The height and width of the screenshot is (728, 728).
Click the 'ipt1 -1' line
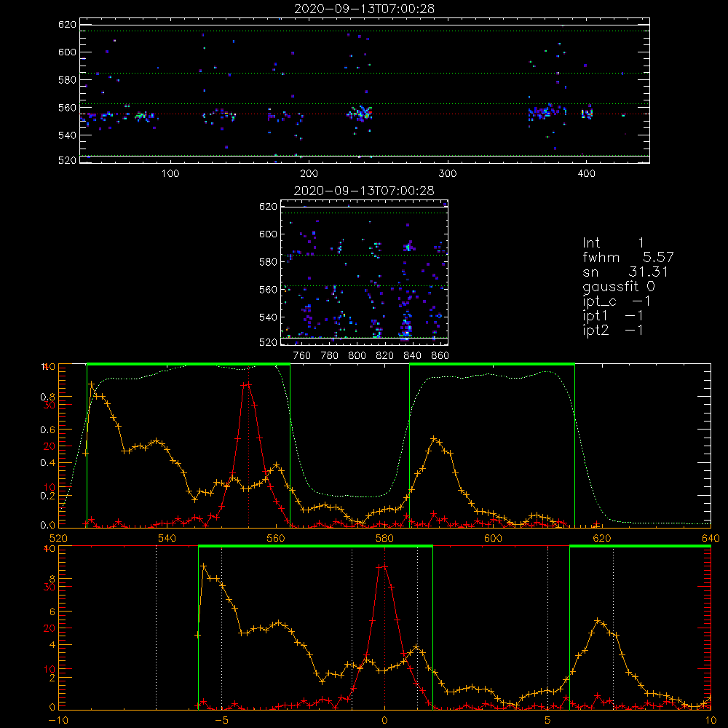point(612,316)
